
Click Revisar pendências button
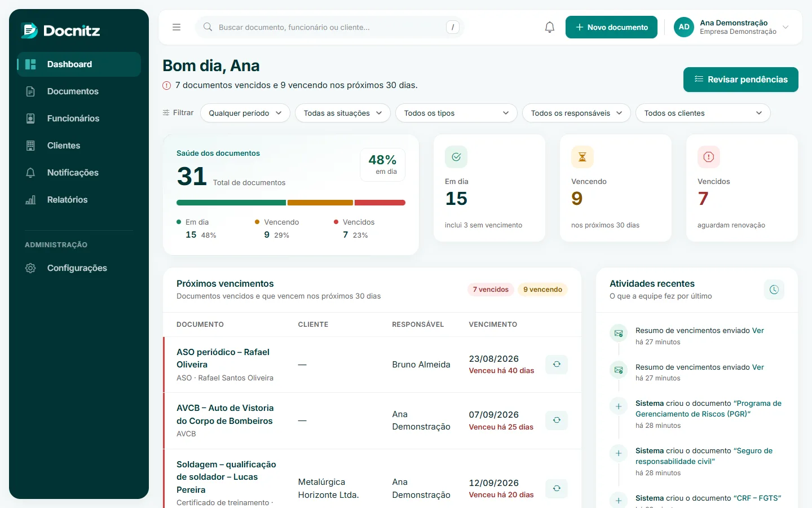[741, 80]
